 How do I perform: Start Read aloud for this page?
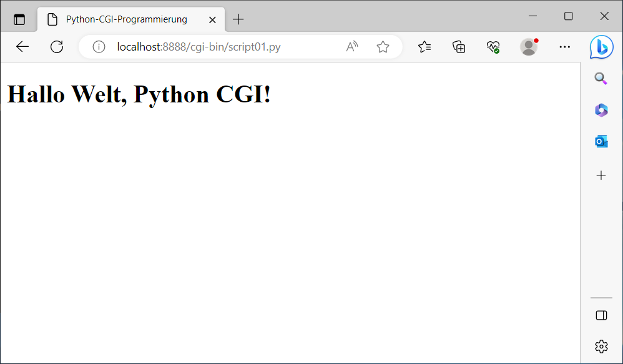[352, 47]
